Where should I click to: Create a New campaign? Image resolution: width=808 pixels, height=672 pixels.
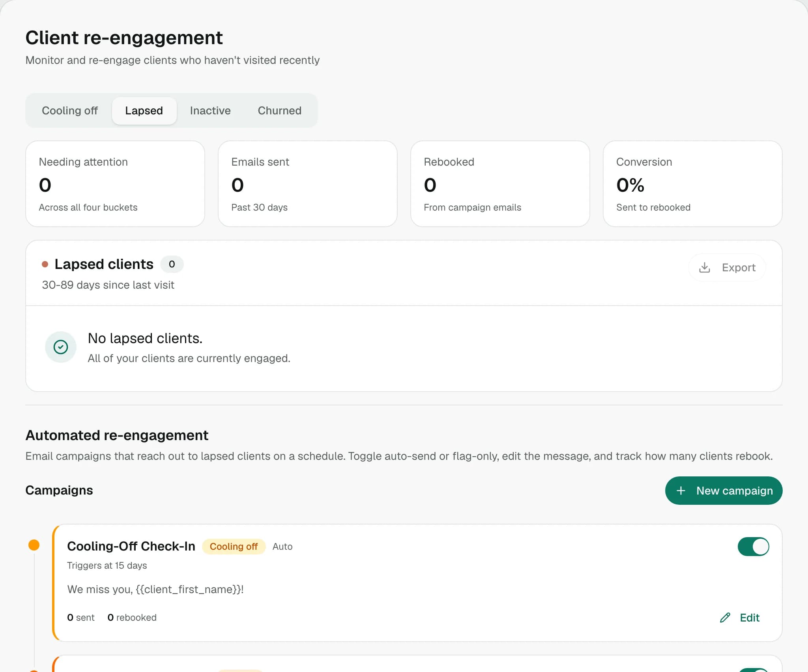pos(724,491)
